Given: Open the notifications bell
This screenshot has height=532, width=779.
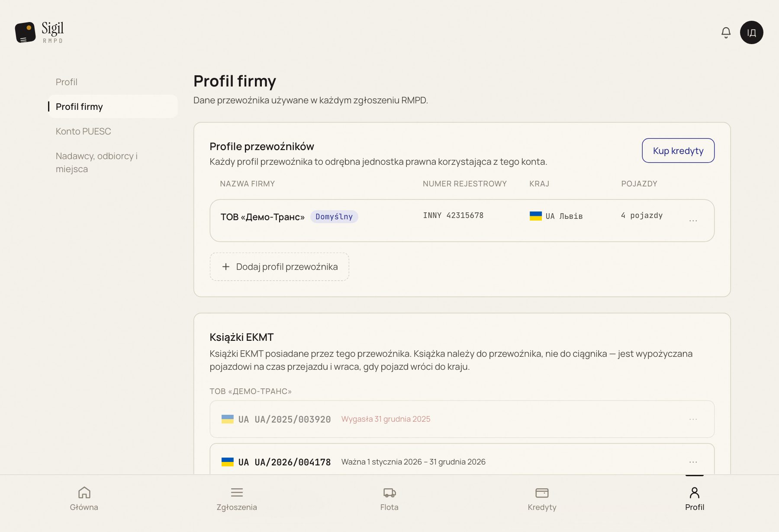Looking at the screenshot, I should pyautogui.click(x=726, y=32).
